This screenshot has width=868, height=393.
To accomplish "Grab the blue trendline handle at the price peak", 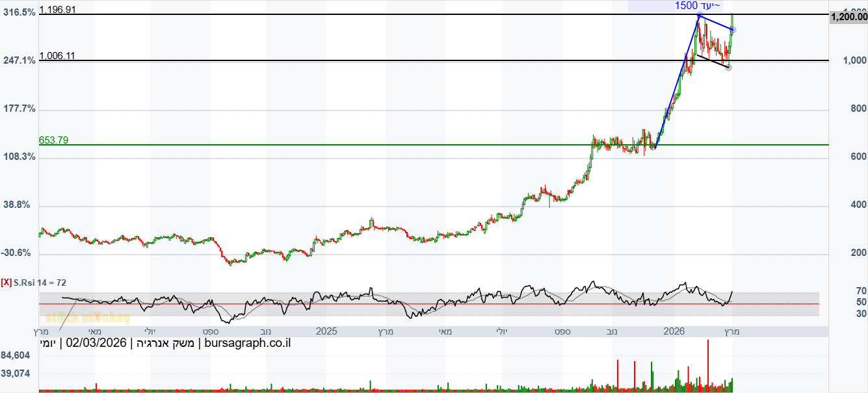I will (699, 15).
